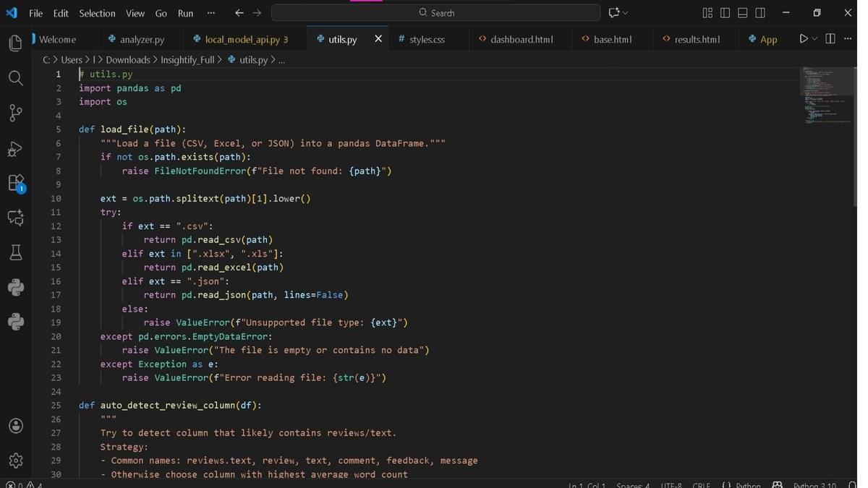The height and width of the screenshot is (488, 868).
Task: Open the Testing flask view
Action: point(15,252)
